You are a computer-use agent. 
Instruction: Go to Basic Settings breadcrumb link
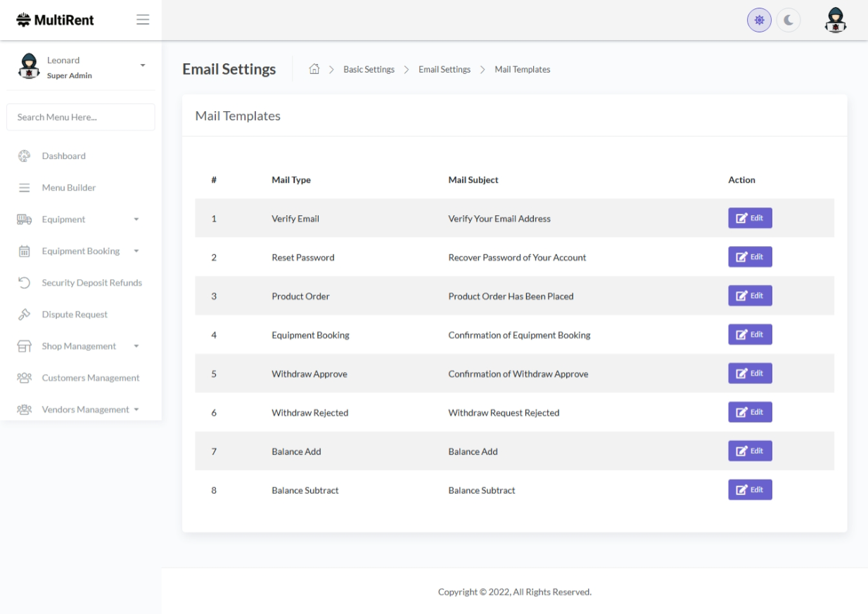click(x=369, y=70)
